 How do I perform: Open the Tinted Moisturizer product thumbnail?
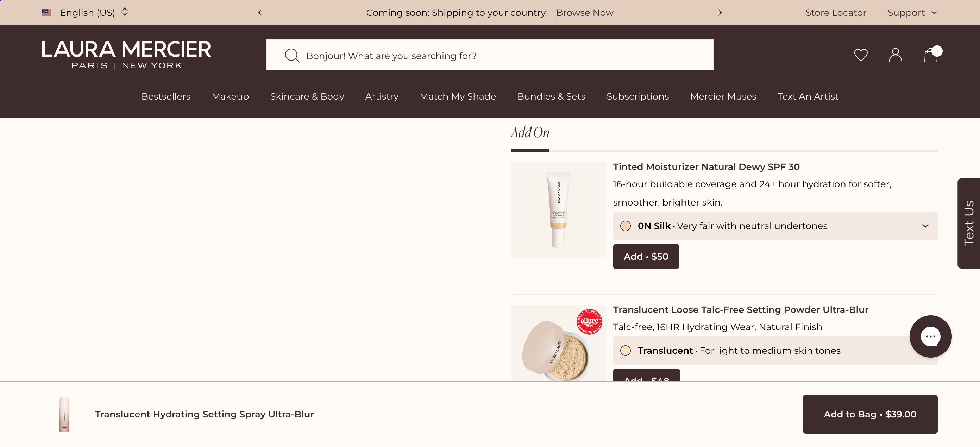(559, 210)
